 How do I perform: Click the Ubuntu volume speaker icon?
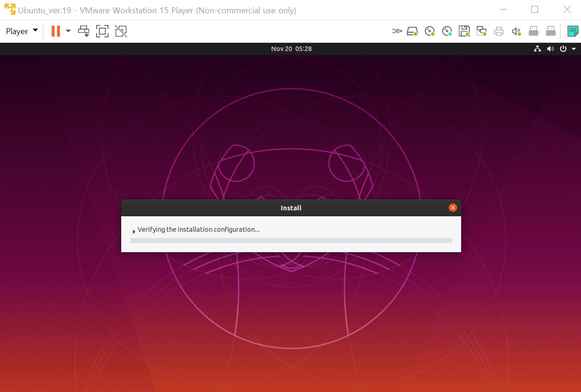[x=550, y=49]
